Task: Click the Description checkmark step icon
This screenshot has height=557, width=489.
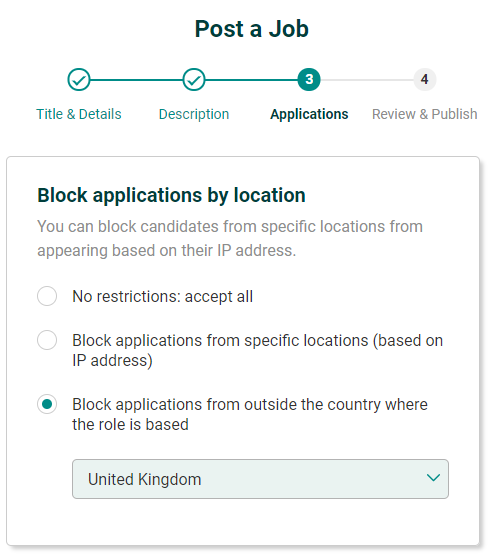Action: (x=194, y=80)
